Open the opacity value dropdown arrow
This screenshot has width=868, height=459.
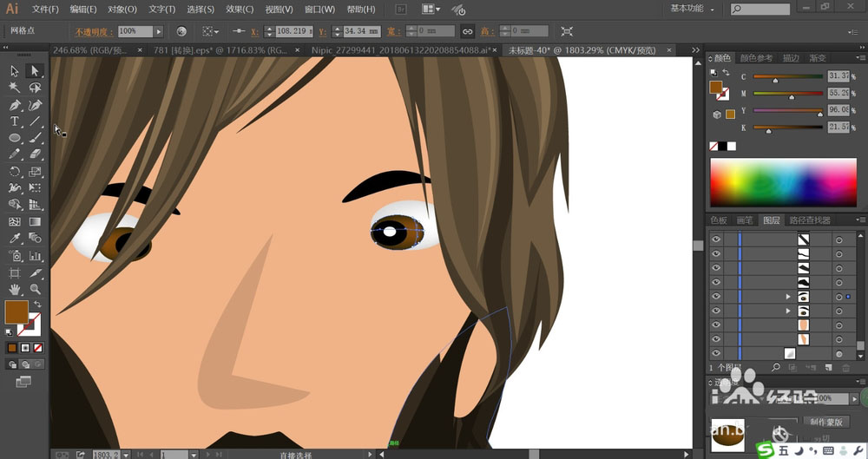click(158, 31)
